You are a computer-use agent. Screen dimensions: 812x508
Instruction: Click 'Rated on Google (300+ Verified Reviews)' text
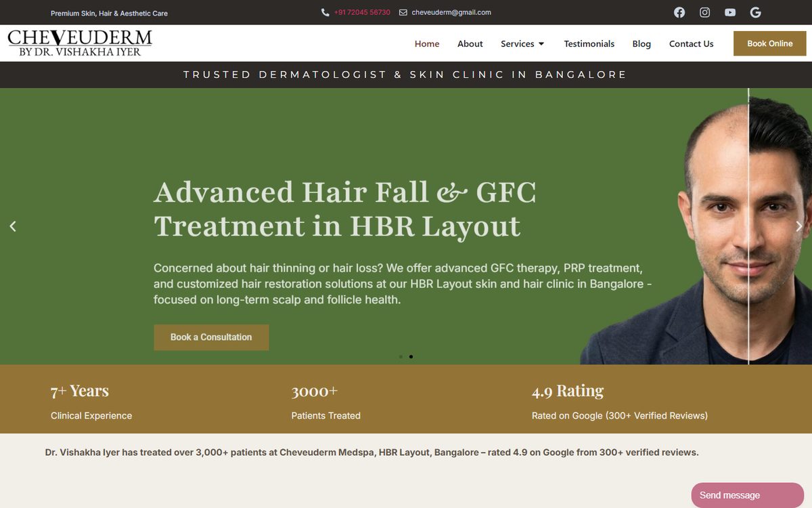click(x=620, y=416)
